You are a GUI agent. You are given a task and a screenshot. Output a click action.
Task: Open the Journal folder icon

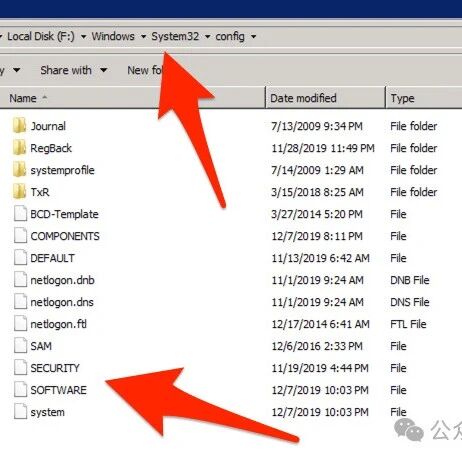(x=20, y=126)
